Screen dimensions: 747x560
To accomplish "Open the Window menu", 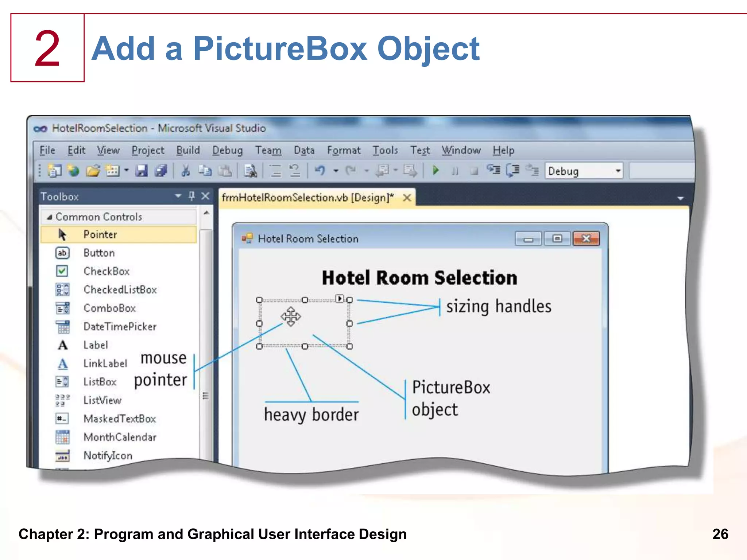I will pos(461,150).
